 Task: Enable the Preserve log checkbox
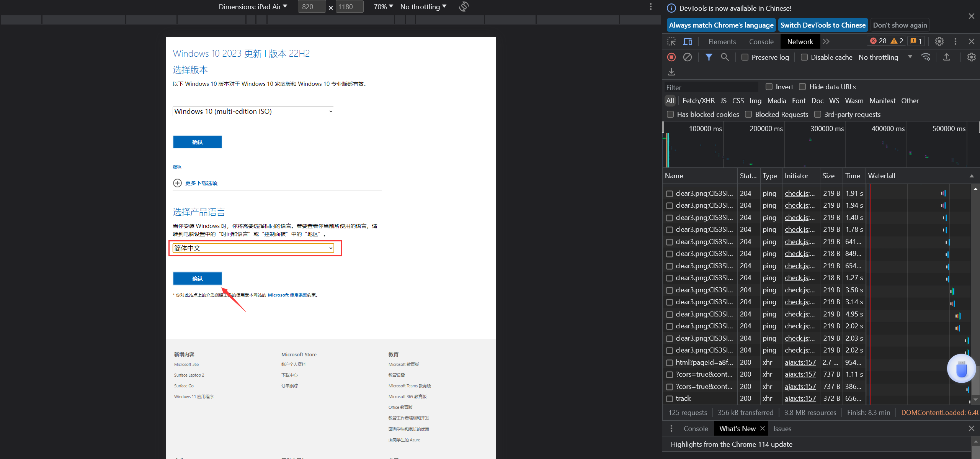(x=745, y=57)
